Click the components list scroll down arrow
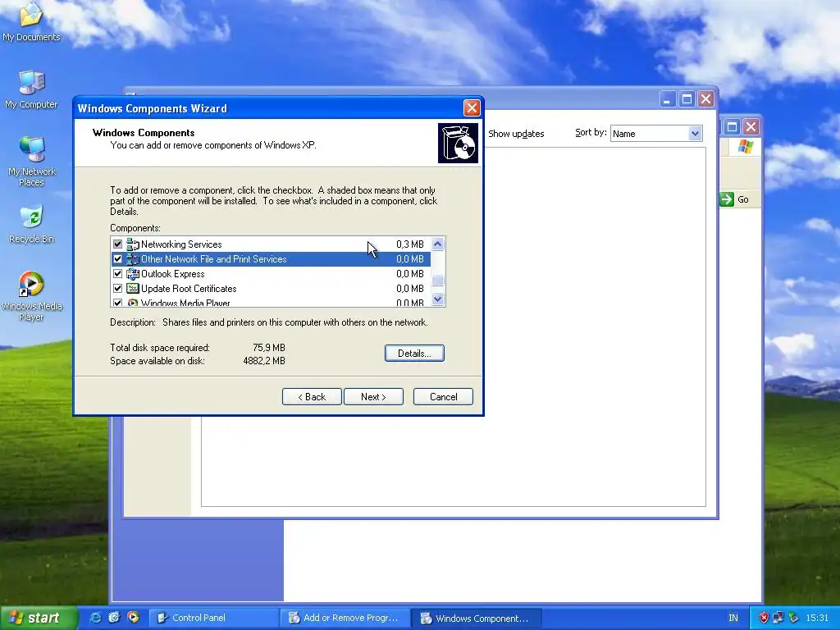Image resolution: width=840 pixels, height=630 pixels. click(438, 299)
